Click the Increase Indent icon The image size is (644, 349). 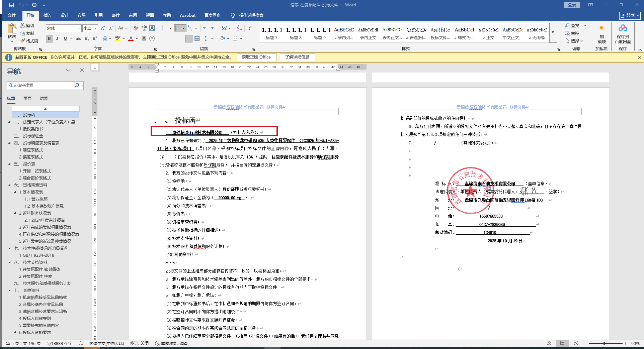click(x=214, y=28)
